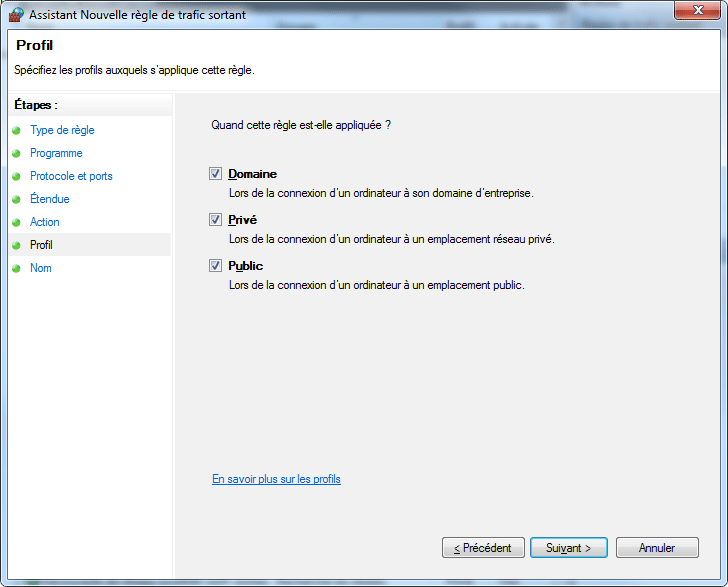Cancel the wizard with Annuler
Viewport: 728px width, 587px height.
[657, 548]
